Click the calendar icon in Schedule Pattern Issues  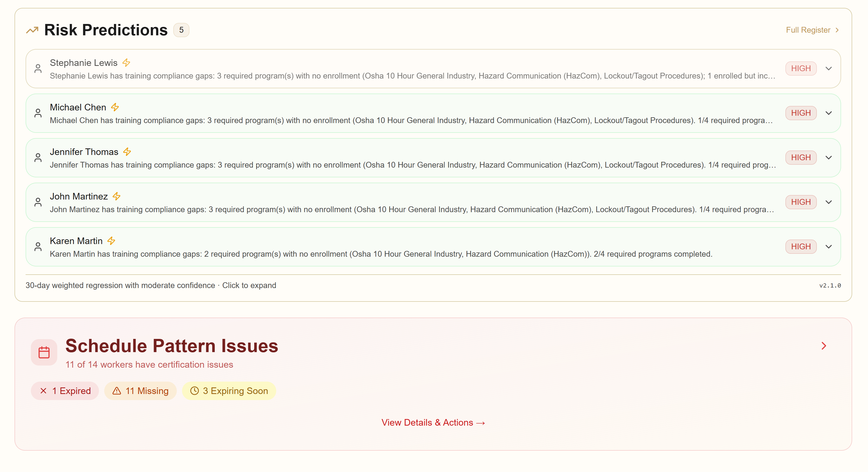[x=44, y=353]
